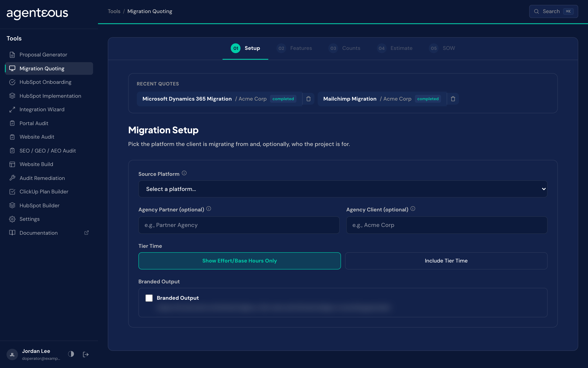Select Show Effort/Base Hours Only option
The height and width of the screenshot is (368, 588).
pos(239,261)
